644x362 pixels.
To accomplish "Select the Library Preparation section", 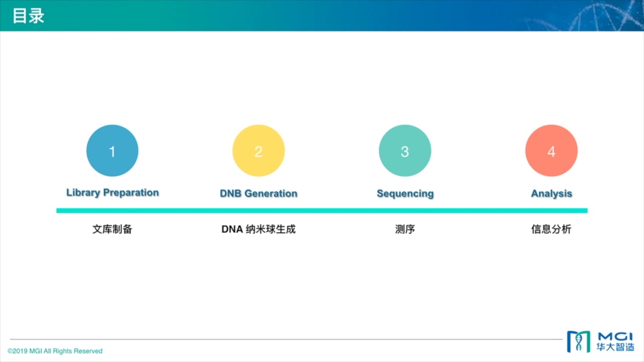I will 112,192.
